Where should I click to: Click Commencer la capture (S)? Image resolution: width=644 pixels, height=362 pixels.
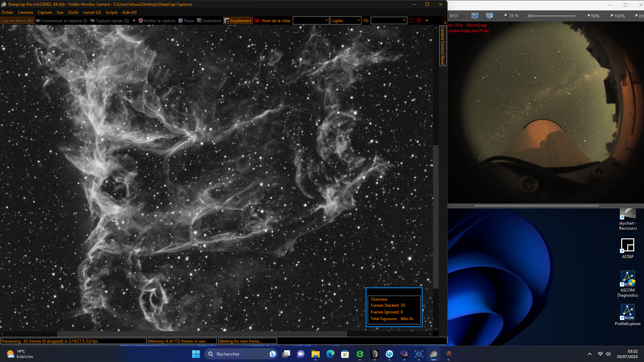click(61, 21)
